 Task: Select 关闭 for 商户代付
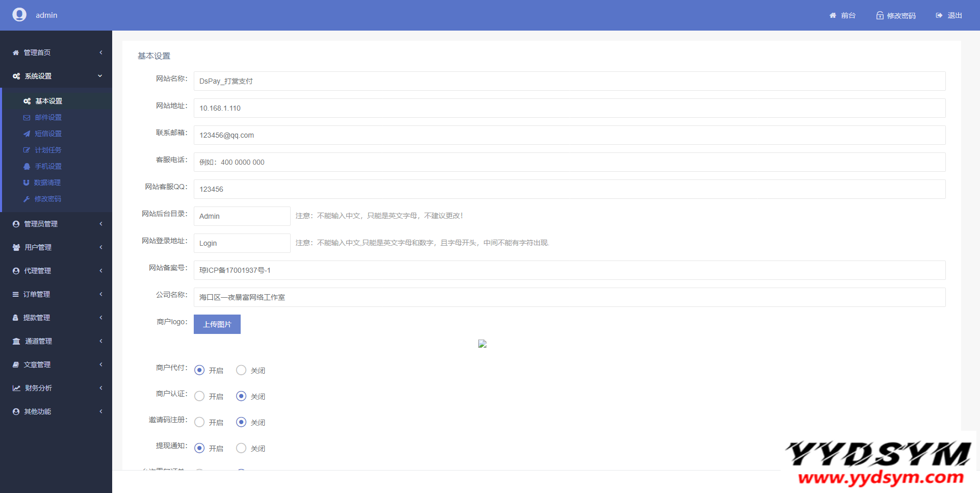241,370
